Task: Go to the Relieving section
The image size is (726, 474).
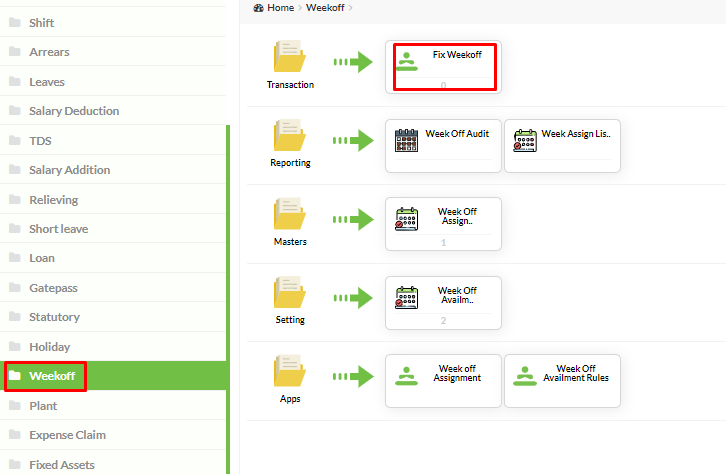Action: [x=113, y=200]
